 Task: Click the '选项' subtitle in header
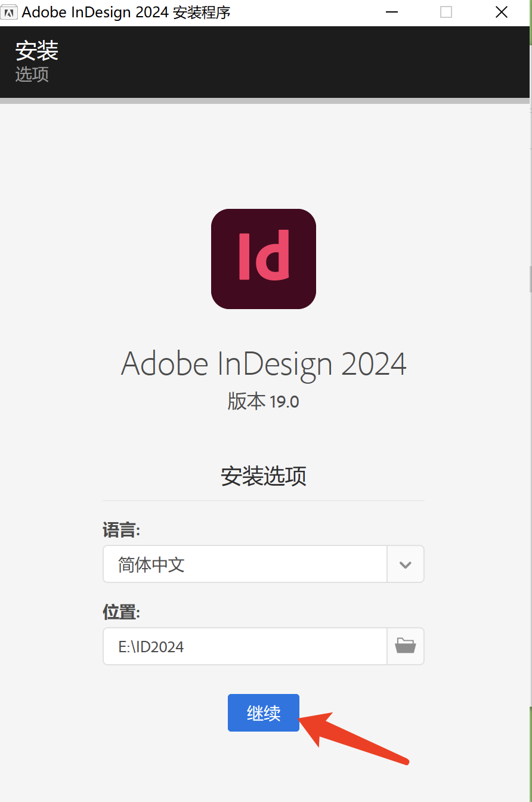32,75
